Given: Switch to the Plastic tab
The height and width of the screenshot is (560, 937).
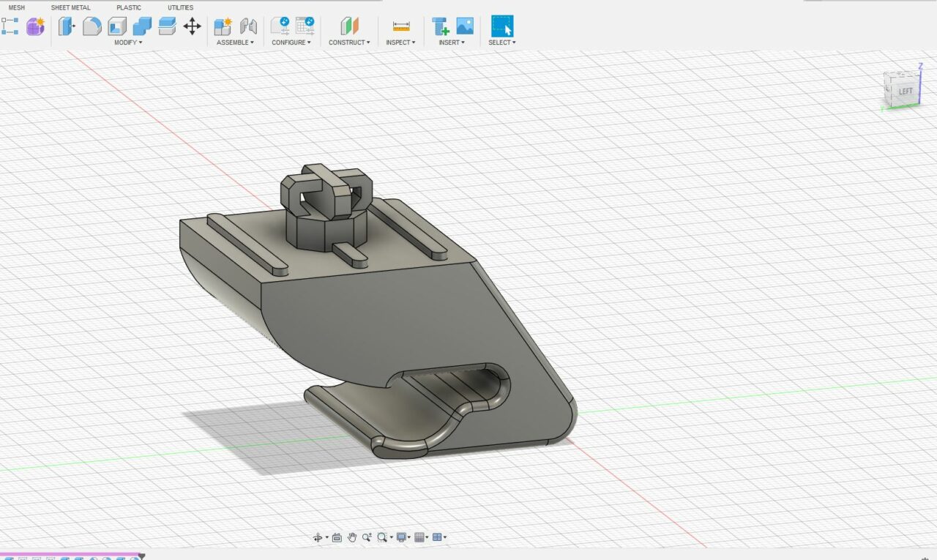Looking at the screenshot, I should pyautogui.click(x=129, y=7).
